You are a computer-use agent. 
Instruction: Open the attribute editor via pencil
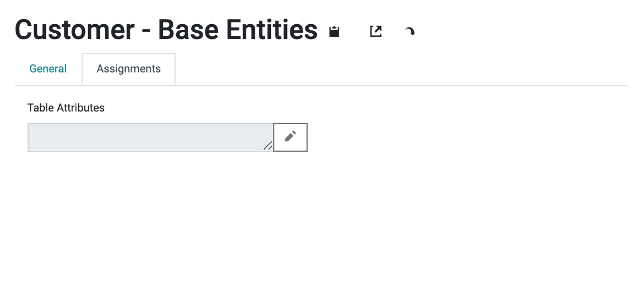(x=290, y=137)
